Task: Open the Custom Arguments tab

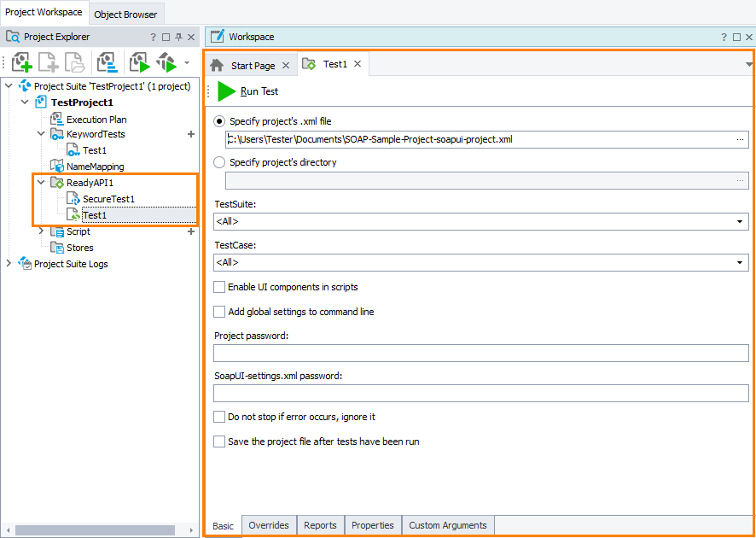Action: (447, 525)
